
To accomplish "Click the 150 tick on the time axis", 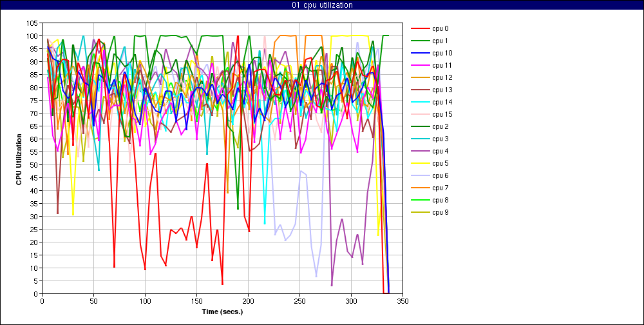I will 196,301.
